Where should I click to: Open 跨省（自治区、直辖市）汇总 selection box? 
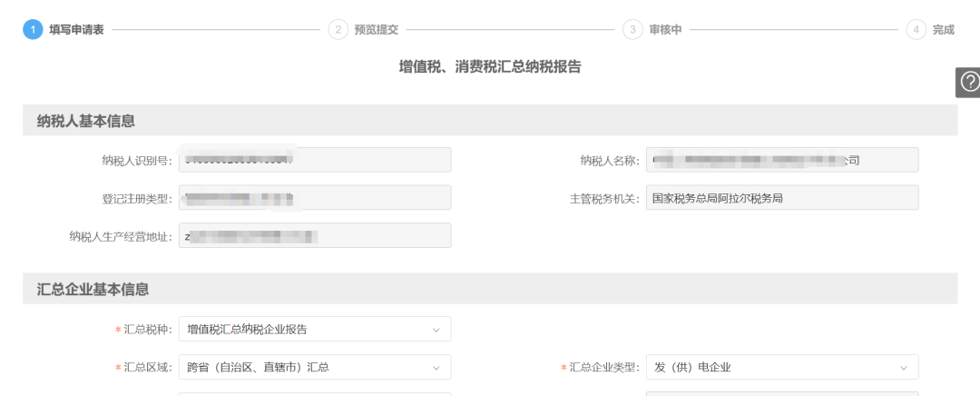pyautogui.click(x=315, y=367)
